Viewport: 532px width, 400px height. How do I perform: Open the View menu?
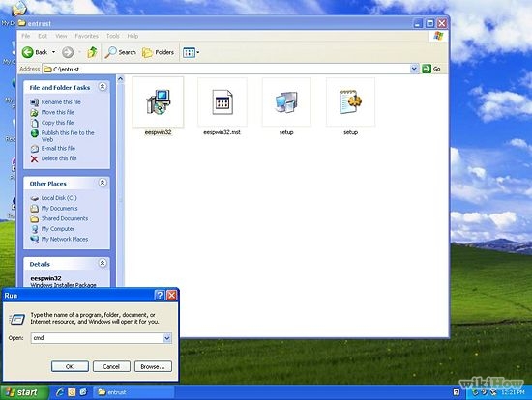(x=61, y=36)
